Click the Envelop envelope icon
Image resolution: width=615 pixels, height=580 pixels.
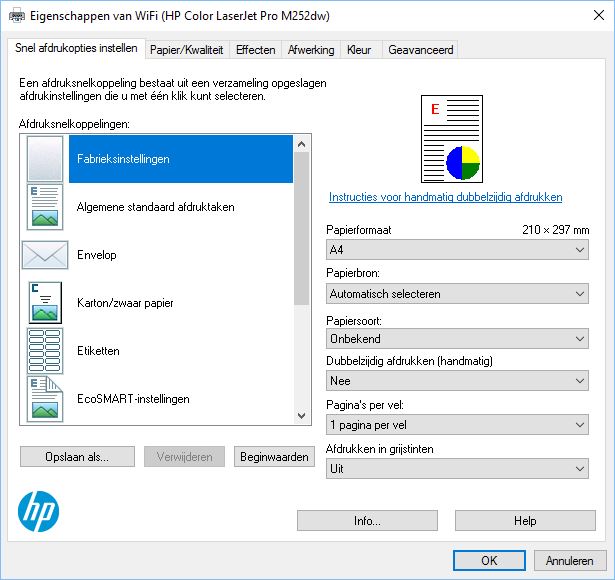coord(45,255)
